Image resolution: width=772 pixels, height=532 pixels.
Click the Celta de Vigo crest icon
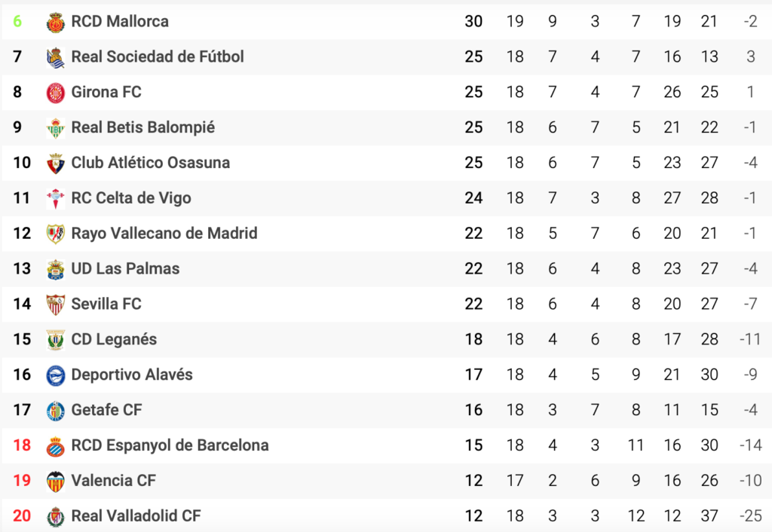(56, 200)
